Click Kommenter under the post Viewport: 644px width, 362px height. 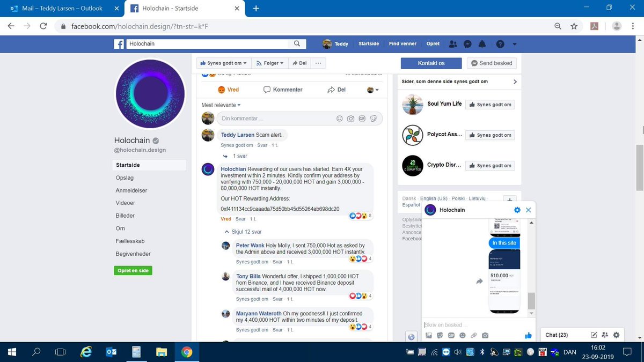283,90
